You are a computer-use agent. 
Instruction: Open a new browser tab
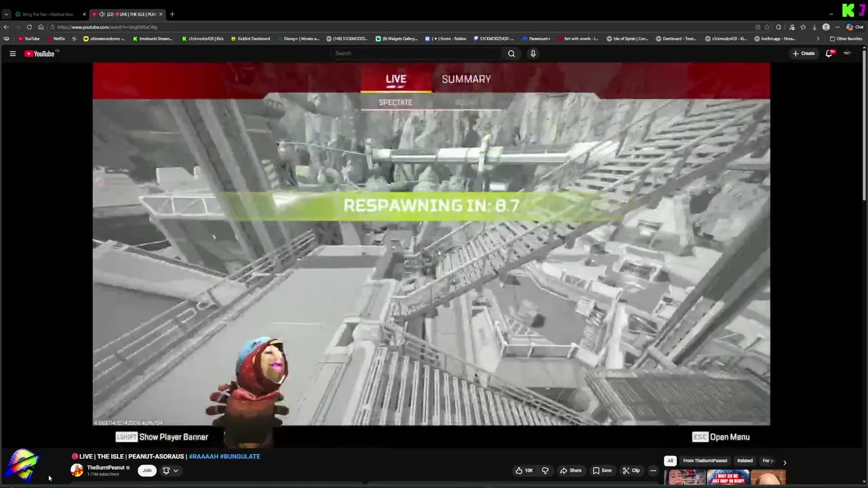[x=172, y=14]
